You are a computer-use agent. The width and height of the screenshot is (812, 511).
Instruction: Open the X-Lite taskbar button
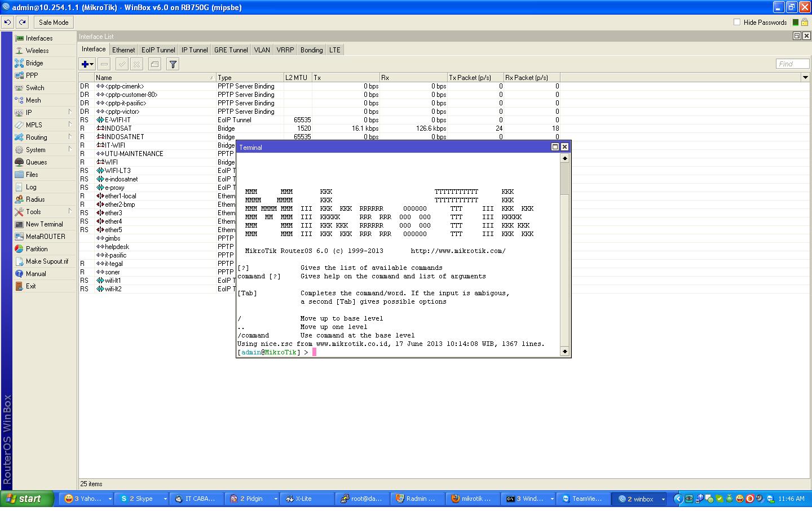point(308,499)
